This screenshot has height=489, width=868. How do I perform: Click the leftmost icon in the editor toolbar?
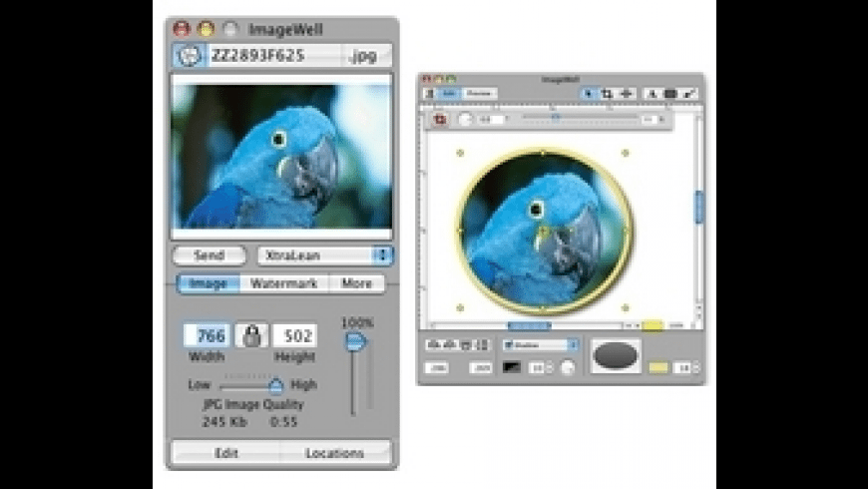point(429,94)
